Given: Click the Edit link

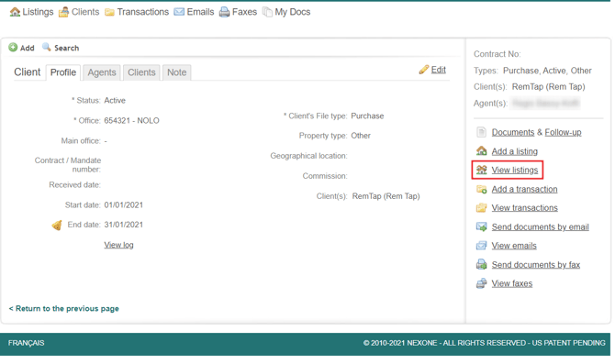Looking at the screenshot, I should (x=439, y=70).
